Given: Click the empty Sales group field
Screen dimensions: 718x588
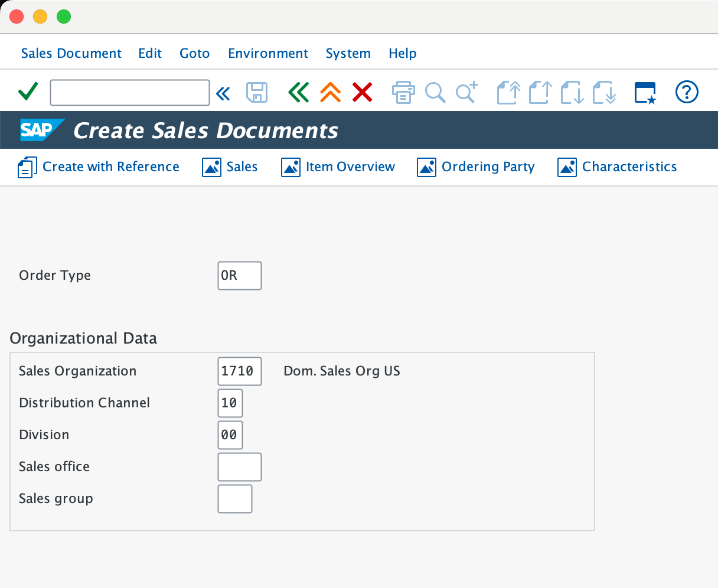Looking at the screenshot, I should tap(235, 499).
